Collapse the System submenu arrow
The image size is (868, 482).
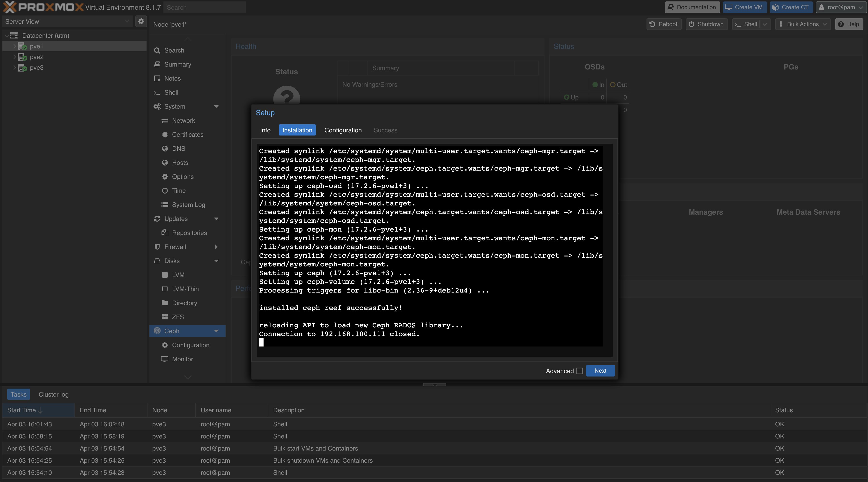216,106
